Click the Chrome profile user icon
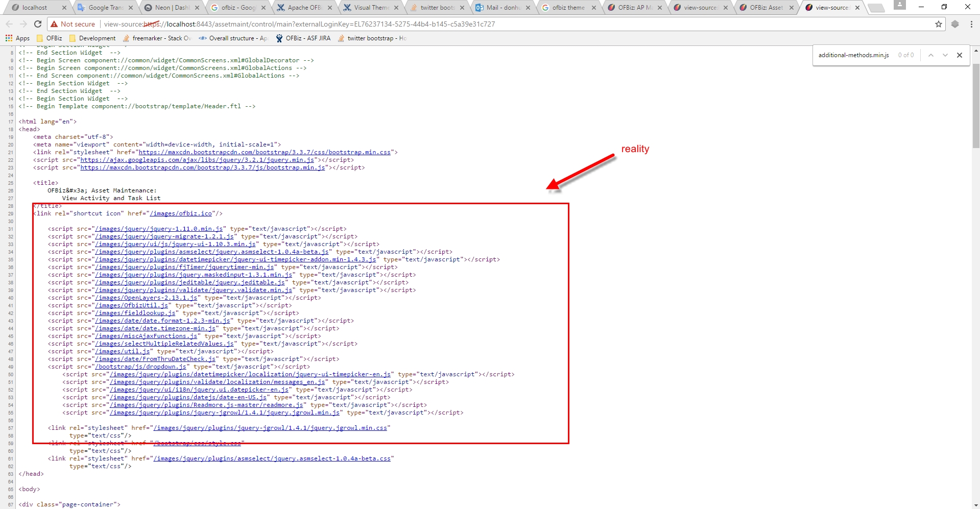 coord(900,5)
